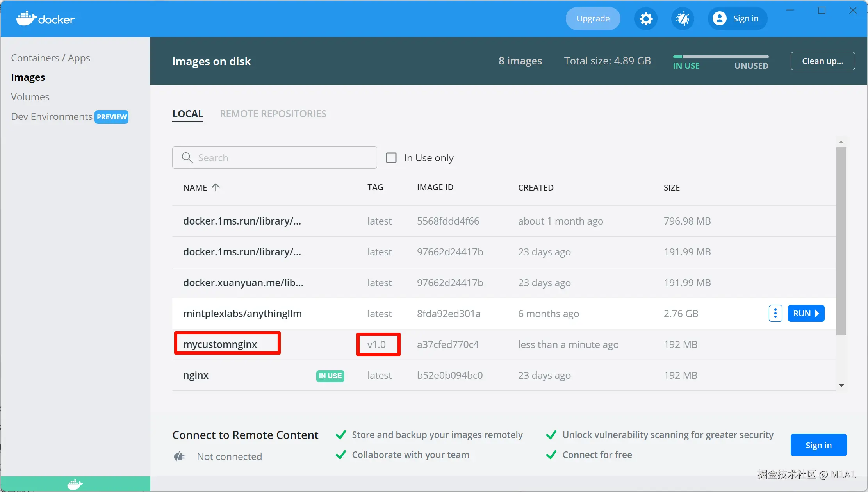Open Volumes in the sidebar

point(30,97)
